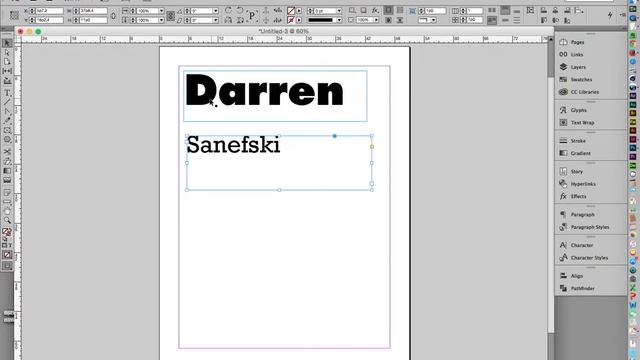The width and height of the screenshot is (640, 360).
Task: Open the stroke style dropdown
Action: point(339,20)
